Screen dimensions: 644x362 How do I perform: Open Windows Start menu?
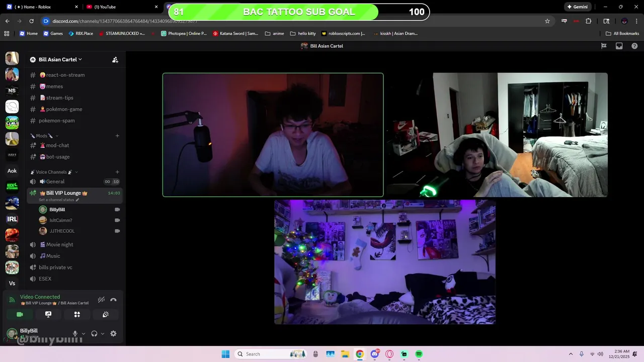point(225,354)
